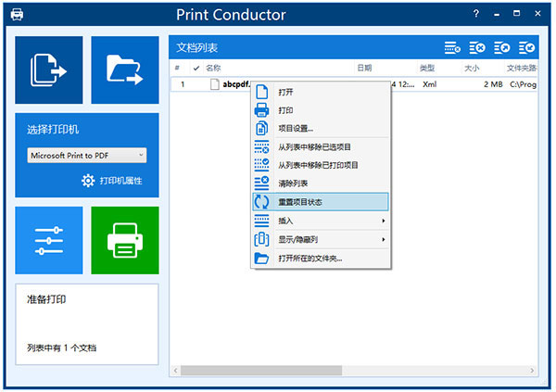Click icon beside 从列表中移除已选项目

pos(261,146)
